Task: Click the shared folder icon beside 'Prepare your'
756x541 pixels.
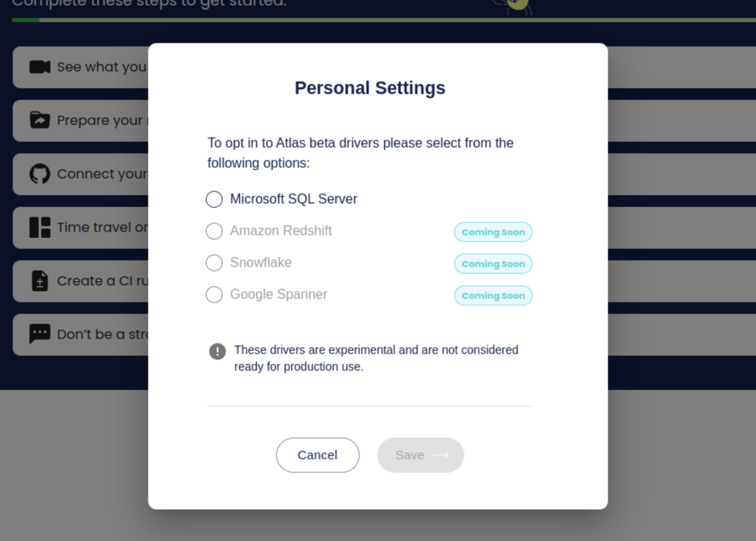Action: pos(41,120)
